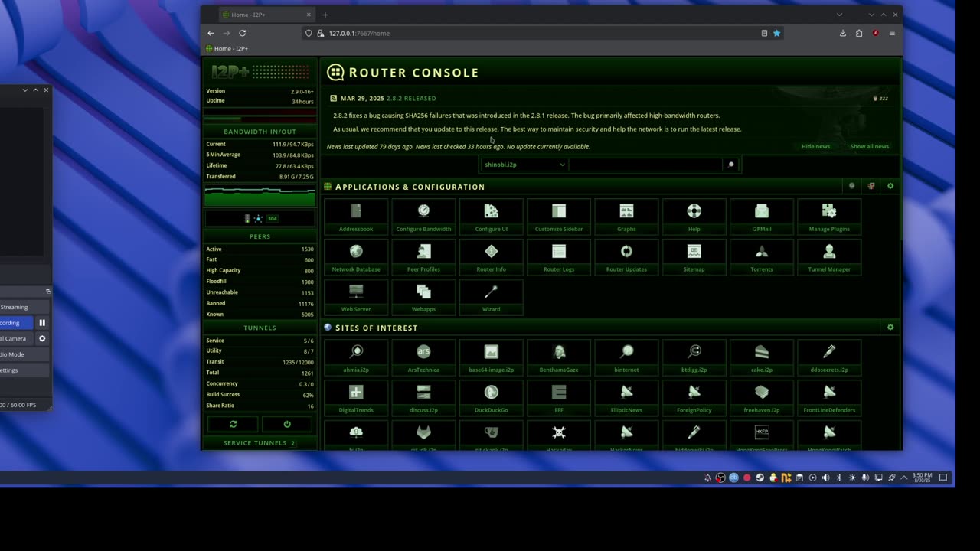Bookmark page with the star icon
This screenshot has width=980, height=551.
point(776,33)
